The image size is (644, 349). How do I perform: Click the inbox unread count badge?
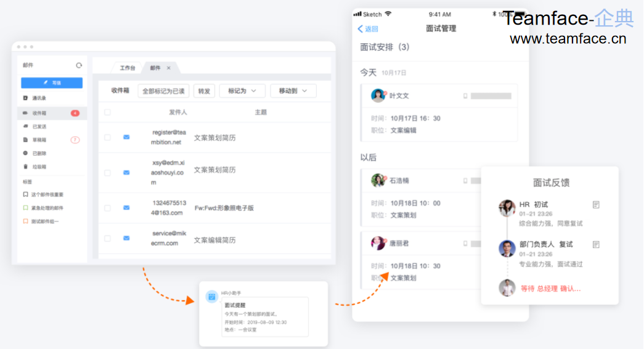(75, 113)
